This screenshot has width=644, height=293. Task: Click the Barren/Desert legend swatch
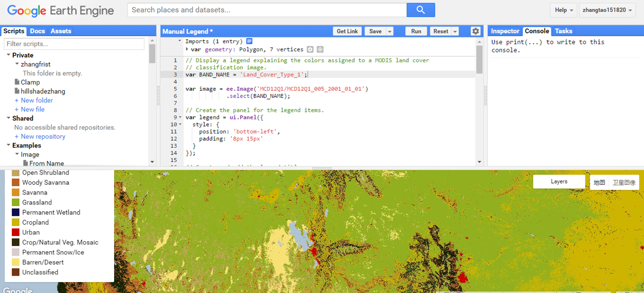[16, 263]
